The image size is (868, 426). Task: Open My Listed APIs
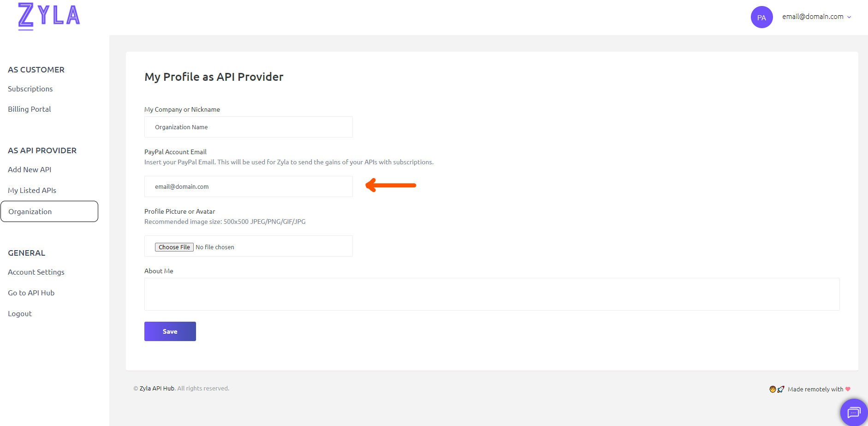point(32,190)
